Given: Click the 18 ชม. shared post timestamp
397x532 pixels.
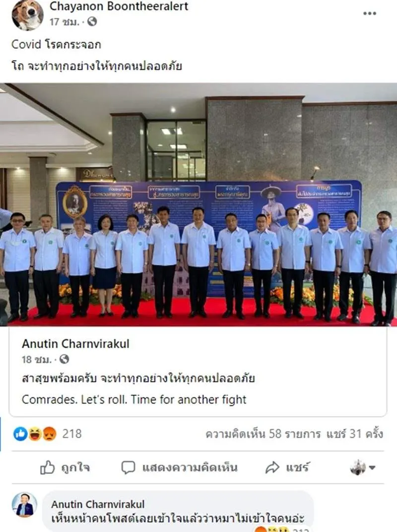Looking at the screenshot, I should click(37, 359).
